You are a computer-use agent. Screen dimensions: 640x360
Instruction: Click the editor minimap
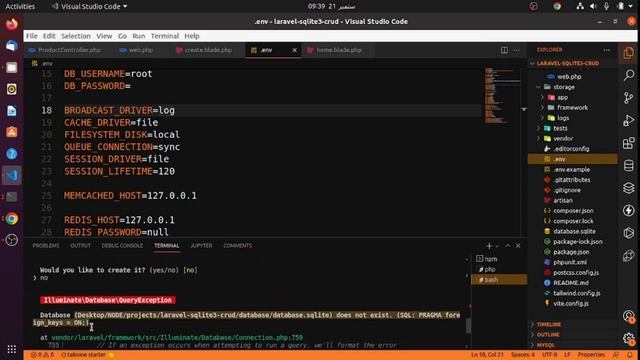point(501,96)
